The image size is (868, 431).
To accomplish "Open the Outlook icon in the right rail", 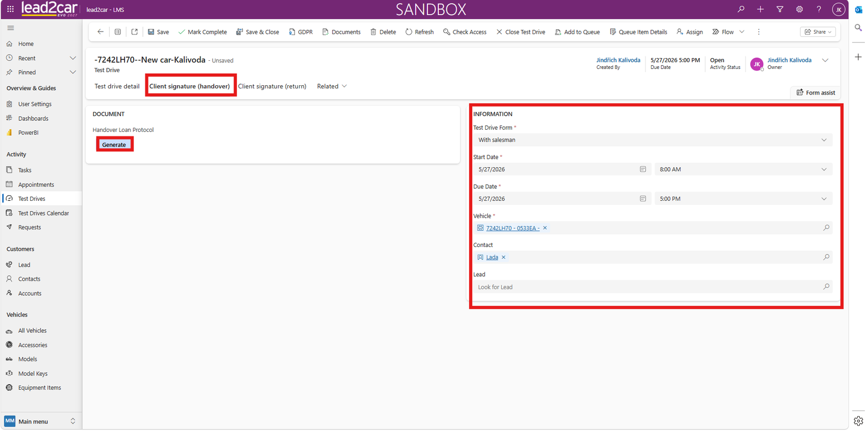I will (858, 10).
